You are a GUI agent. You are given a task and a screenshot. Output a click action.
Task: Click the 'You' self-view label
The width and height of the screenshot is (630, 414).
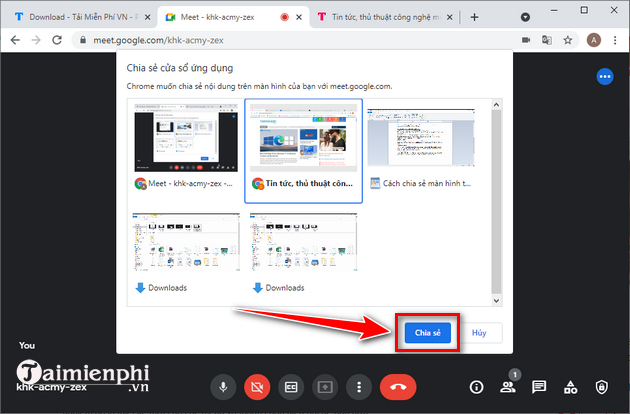[27, 345]
